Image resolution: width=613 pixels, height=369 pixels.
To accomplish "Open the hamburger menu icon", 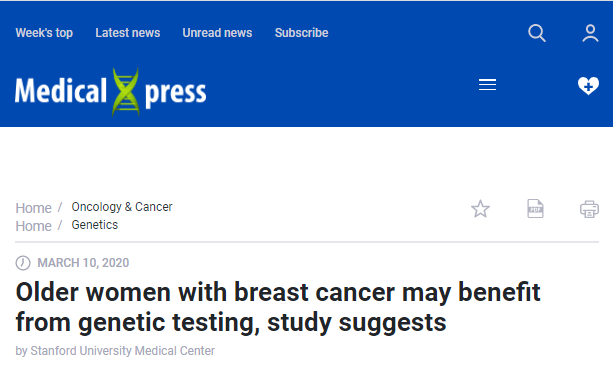I will click(x=488, y=84).
